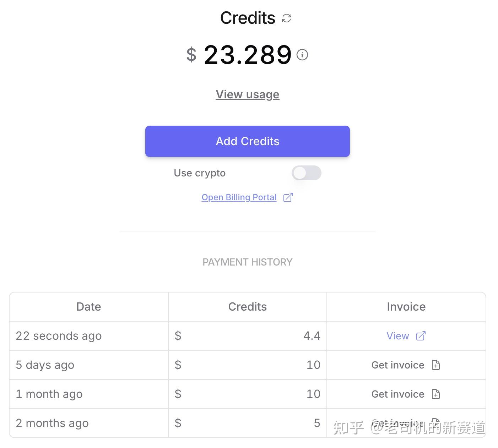Viewport: 498px width, 448px height.
Task: Open the View usage page
Action: click(x=247, y=94)
